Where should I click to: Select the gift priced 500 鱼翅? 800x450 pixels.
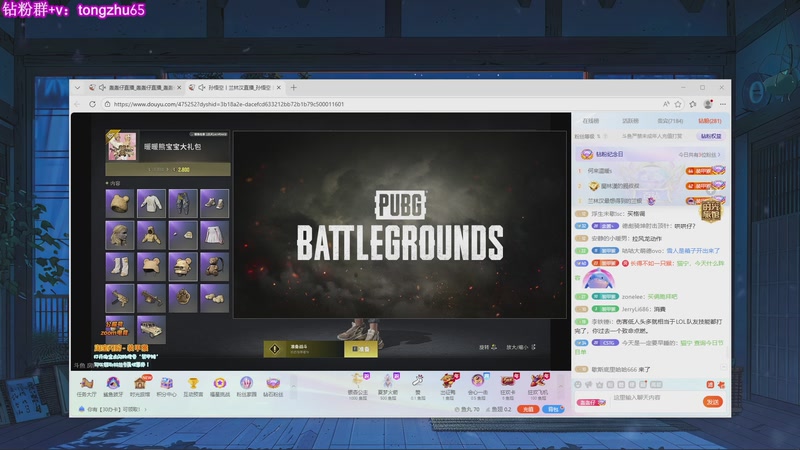(388, 386)
